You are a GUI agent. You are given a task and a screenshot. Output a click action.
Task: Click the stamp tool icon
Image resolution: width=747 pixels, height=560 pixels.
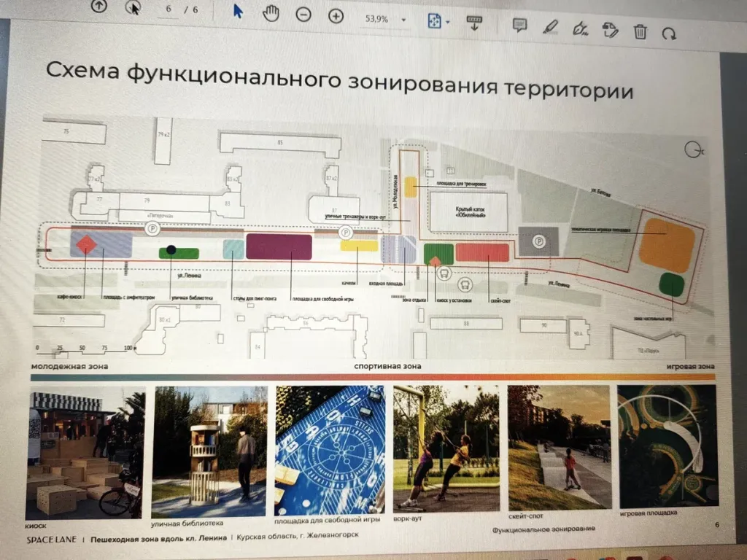pyautogui.click(x=610, y=30)
